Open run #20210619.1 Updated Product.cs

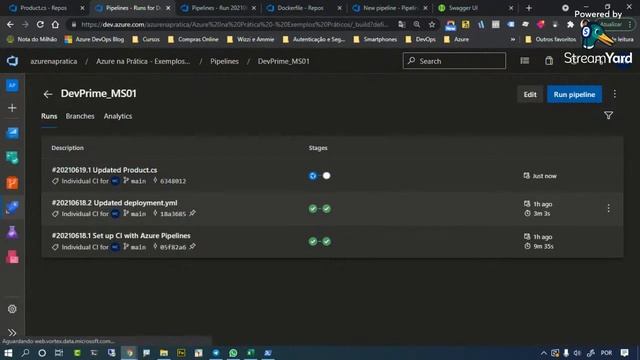[x=104, y=170]
